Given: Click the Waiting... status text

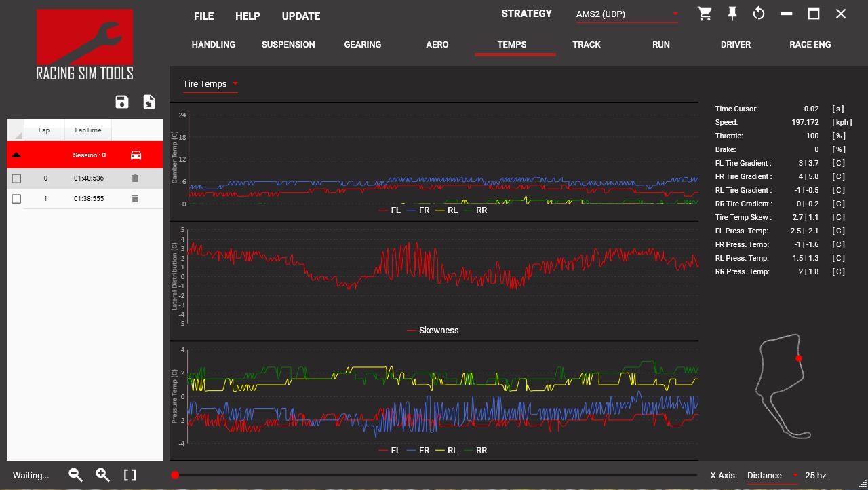Looking at the screenshot, I should (31, 476).
